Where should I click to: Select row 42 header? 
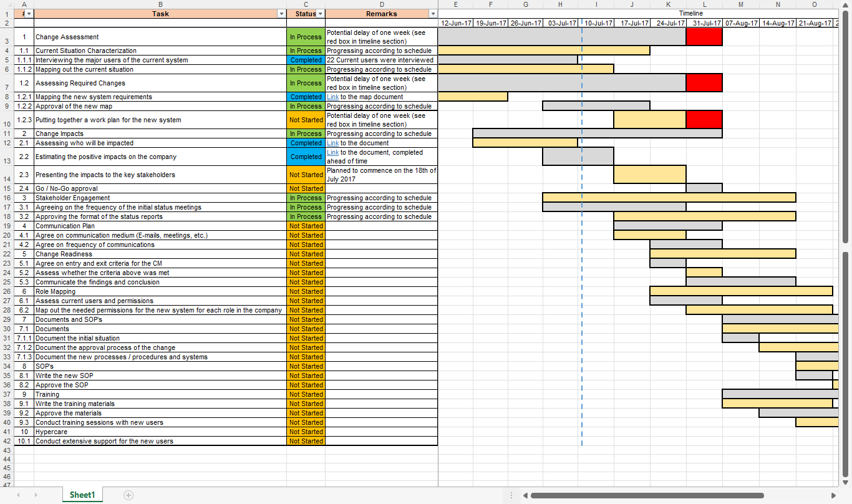[x=6, y=441]
